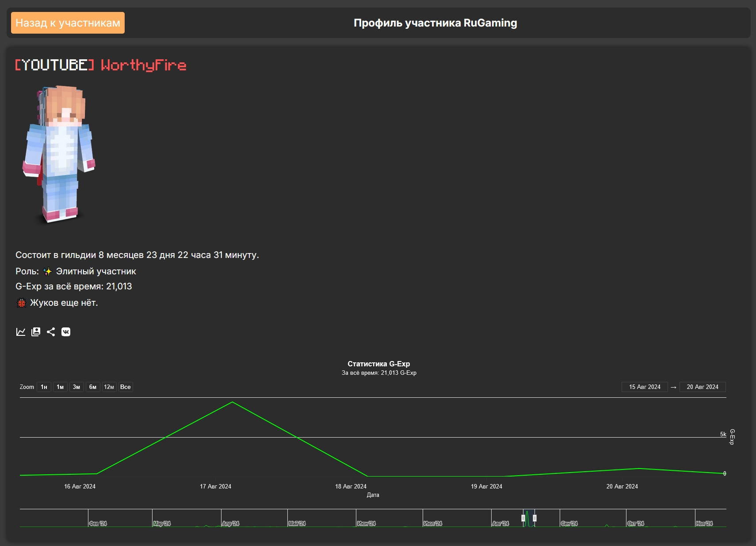
Task: Edit the end date 20 Авг 2024
Action: point(703,387)
